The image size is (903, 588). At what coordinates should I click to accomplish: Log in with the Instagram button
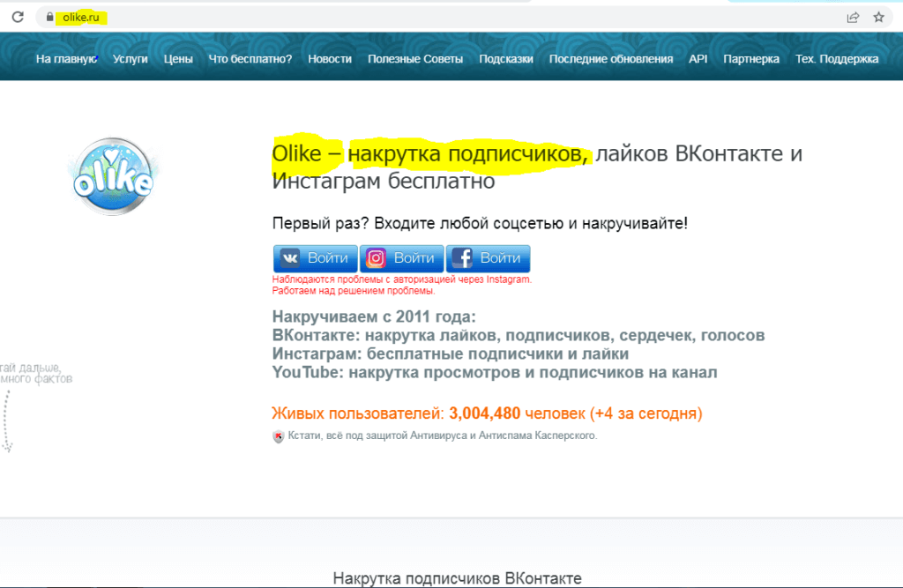401,258
